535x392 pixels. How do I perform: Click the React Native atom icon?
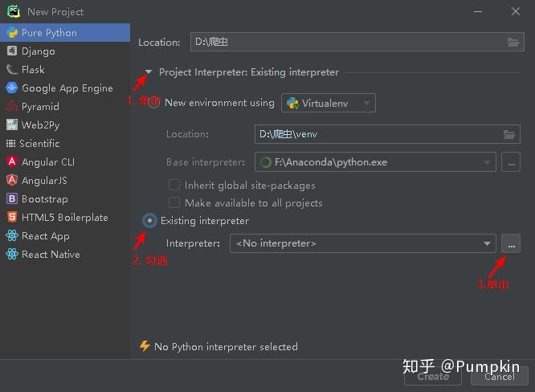pyautogui.click(x=12, y=254)
